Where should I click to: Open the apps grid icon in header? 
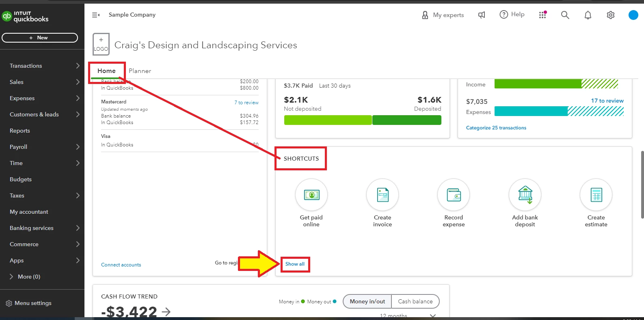[x=542, y=15]
